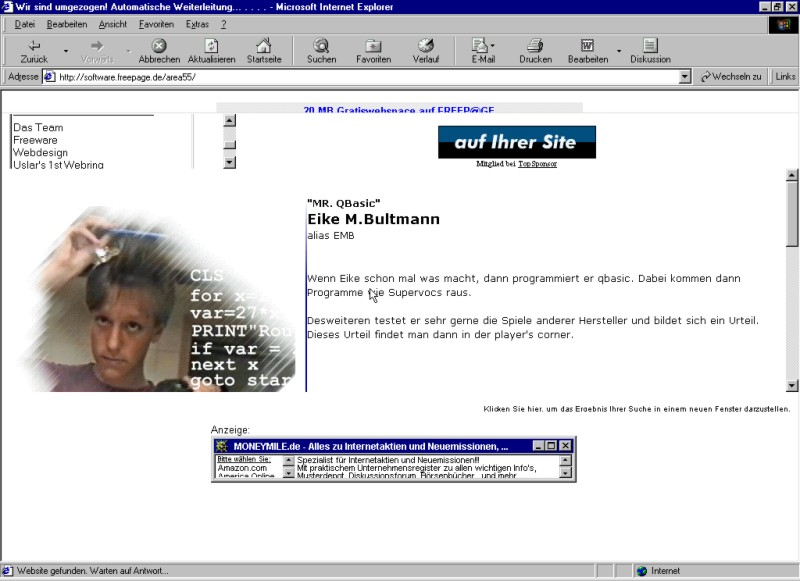Click the Wechseln zu go button

click(731, 77)
